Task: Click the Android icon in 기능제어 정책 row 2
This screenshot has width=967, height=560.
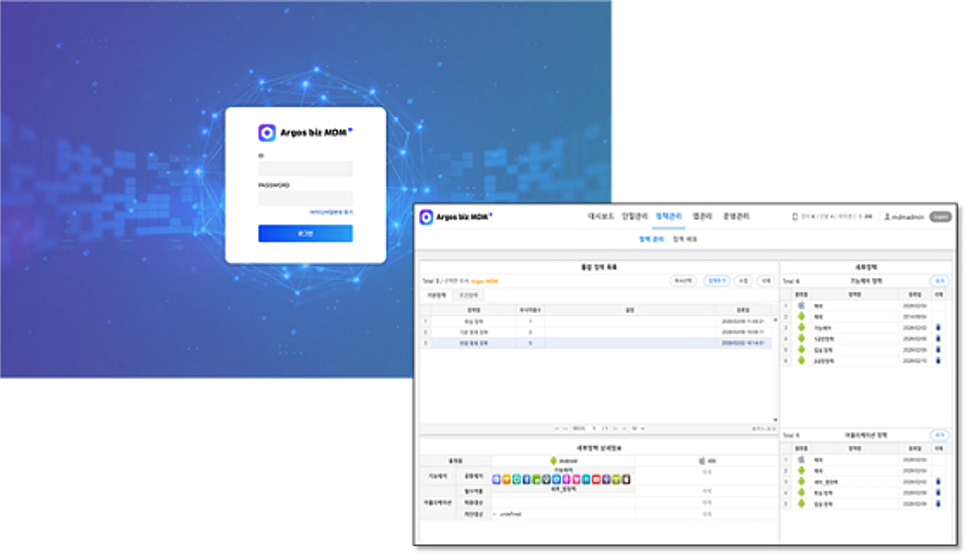Action: [x=801, y=317]
